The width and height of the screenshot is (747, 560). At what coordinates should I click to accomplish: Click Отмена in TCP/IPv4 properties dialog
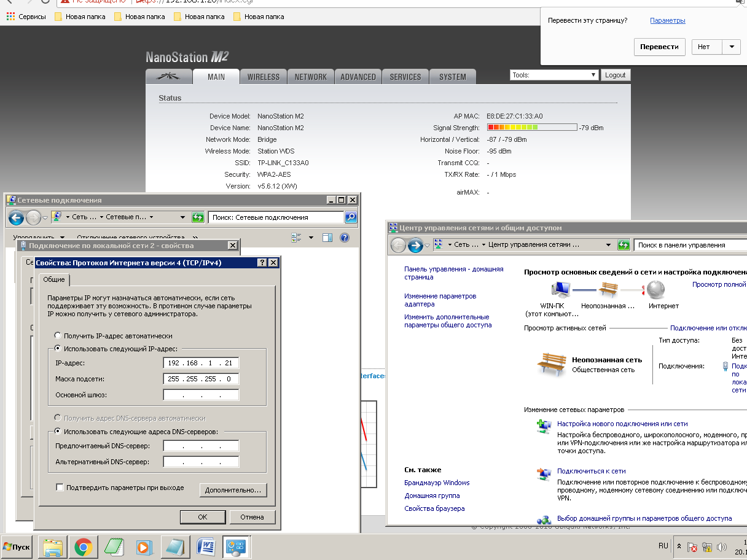point(252,517)
